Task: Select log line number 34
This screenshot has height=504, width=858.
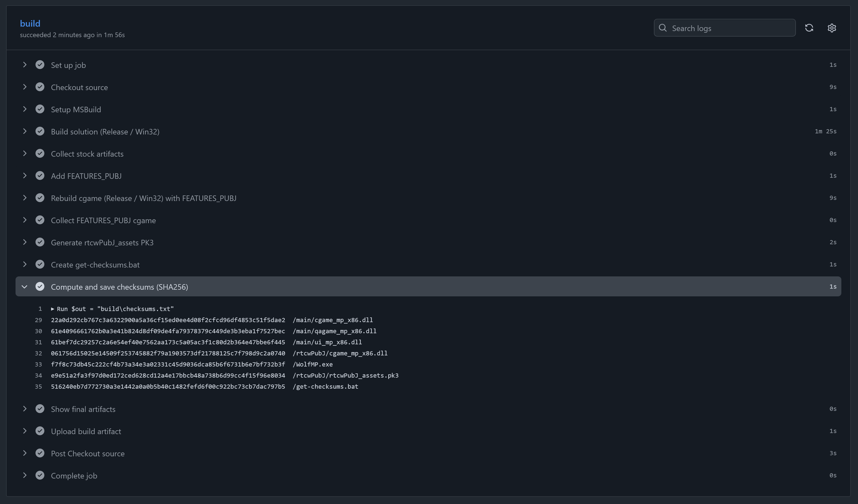Action: coord(39,375)
